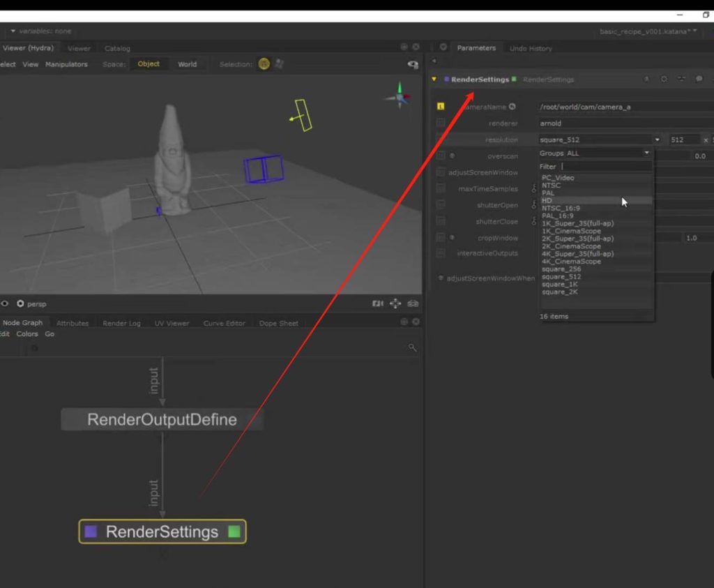Click the green square on RenderSettings node
The width and height of the screenshot is (714, 588).
point(234,532)
